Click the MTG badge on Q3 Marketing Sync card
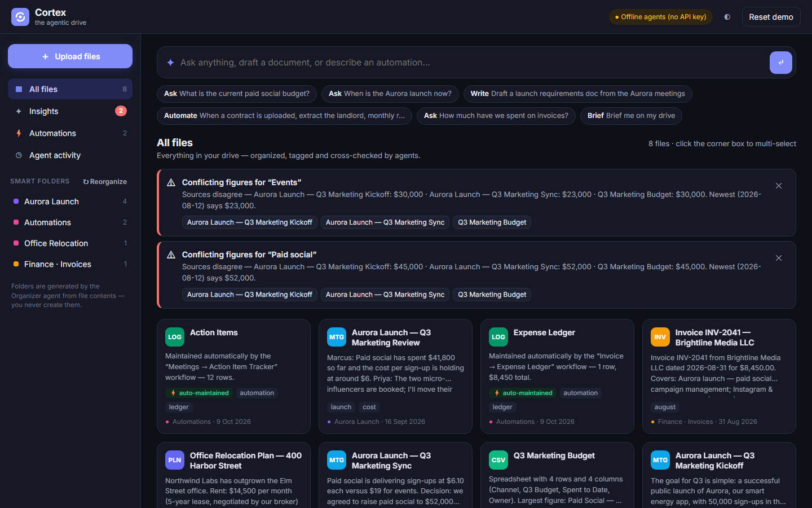 (337, 460)
